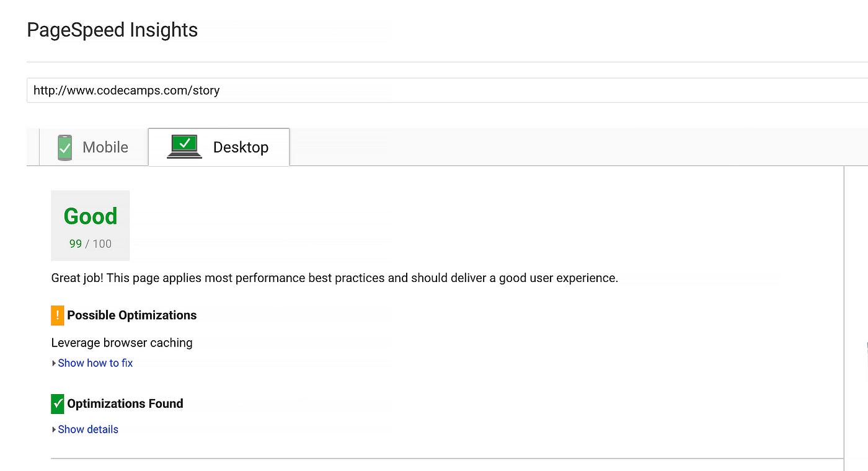Click the Leverage browser caching entry
Viewport: 868px width, 471px height.
[122, 342]
